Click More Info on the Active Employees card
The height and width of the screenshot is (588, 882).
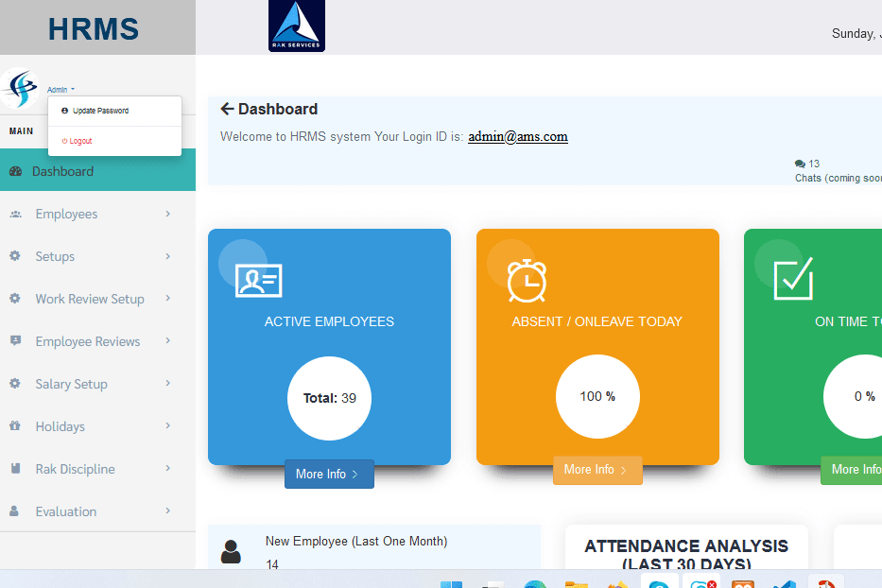[x=328, y=474]
